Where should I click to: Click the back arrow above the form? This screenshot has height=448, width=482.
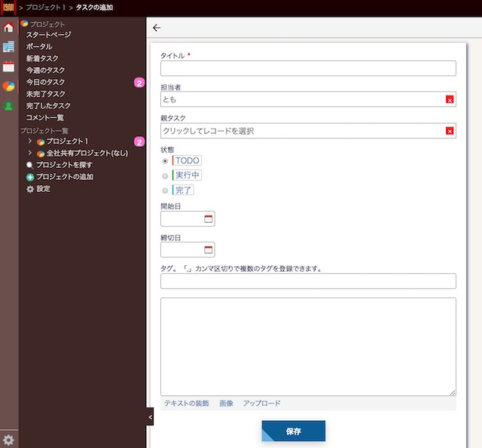(x=157, y=28)
